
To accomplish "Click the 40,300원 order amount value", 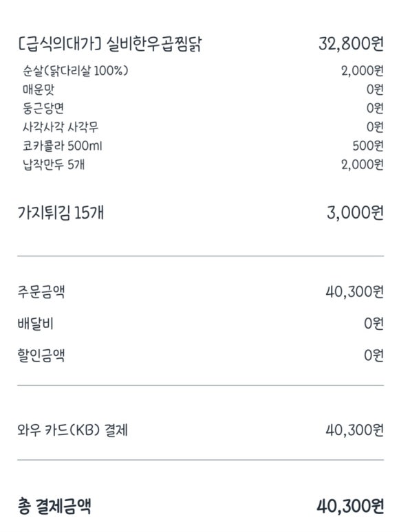I will pos(355,291).
